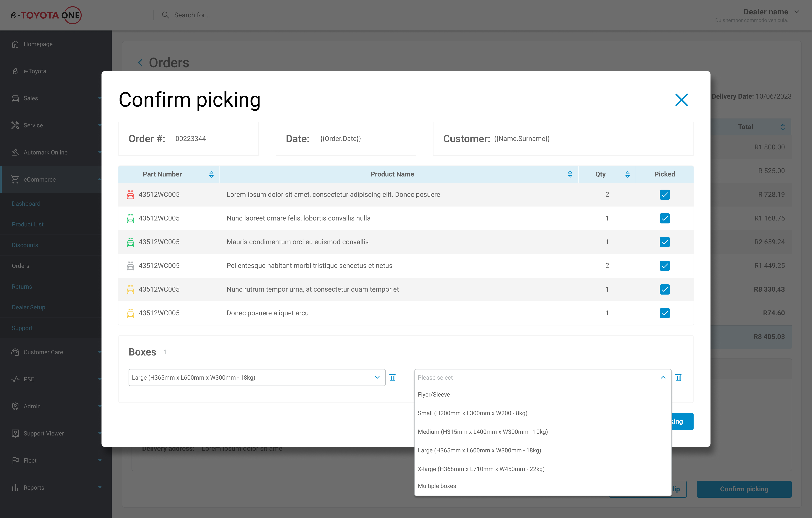Select the Flyer/Sleeve option
This screenshot has height=518, width=812.
(434, 394)
